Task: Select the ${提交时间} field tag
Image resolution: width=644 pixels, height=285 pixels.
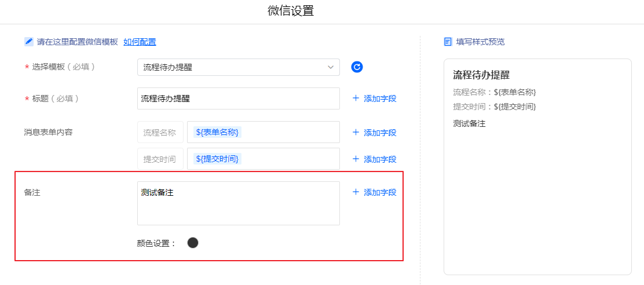Action: [x=217, y=159]
